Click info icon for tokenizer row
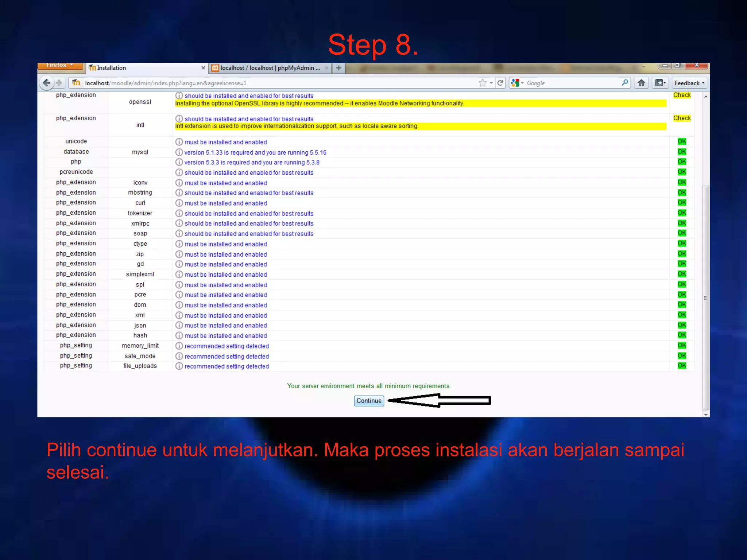 pyautogui.click(x=179, y=213)
